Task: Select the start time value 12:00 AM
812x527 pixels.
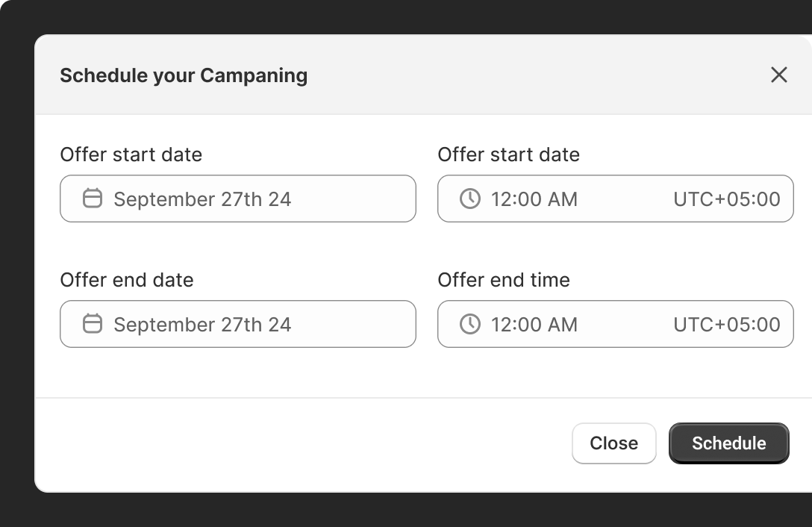Action: pos(534,199)
